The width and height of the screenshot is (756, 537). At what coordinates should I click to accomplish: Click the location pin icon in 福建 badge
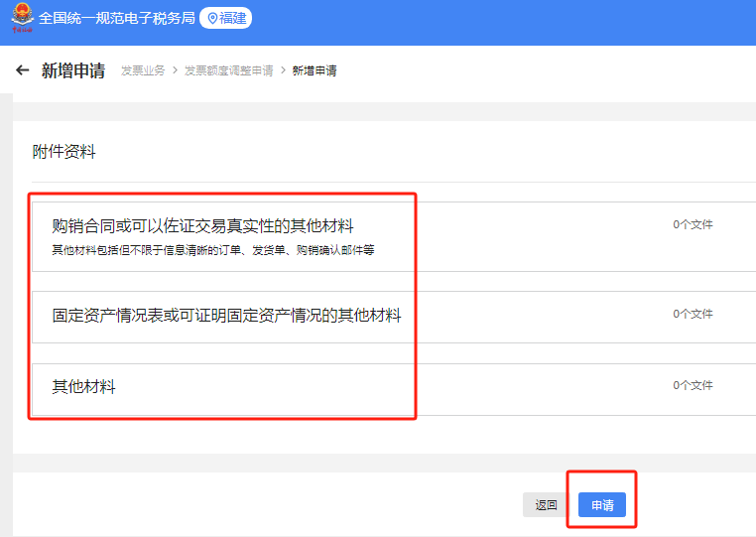(x=212, y=18)
